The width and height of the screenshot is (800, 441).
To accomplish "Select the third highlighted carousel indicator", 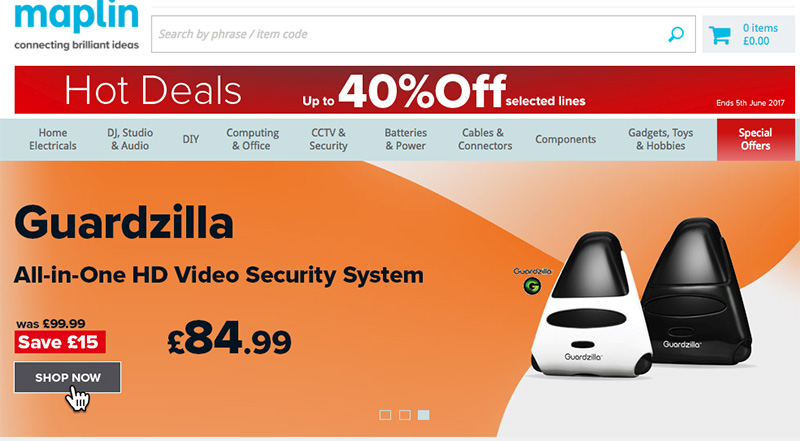I will click(423, 415).
